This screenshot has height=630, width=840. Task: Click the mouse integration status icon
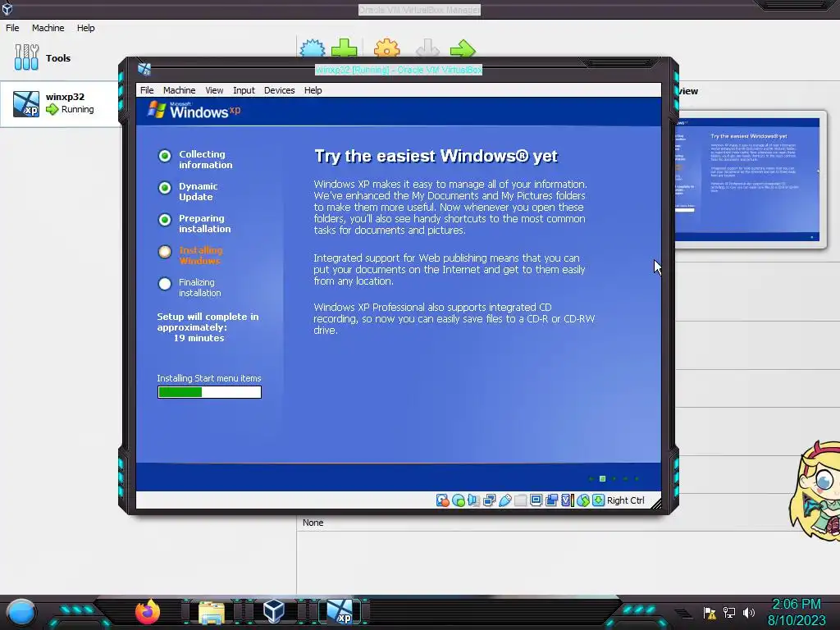(583, 500)
